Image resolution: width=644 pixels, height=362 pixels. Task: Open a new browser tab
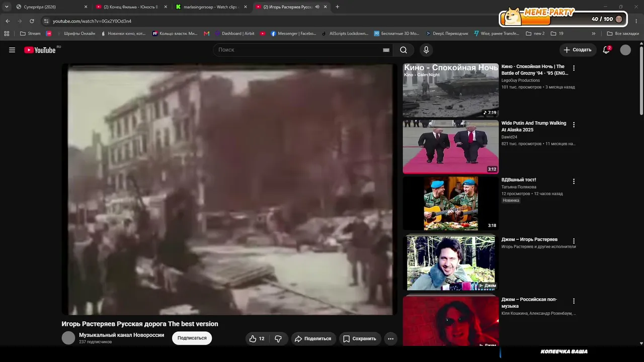click(x=337, y=7)
